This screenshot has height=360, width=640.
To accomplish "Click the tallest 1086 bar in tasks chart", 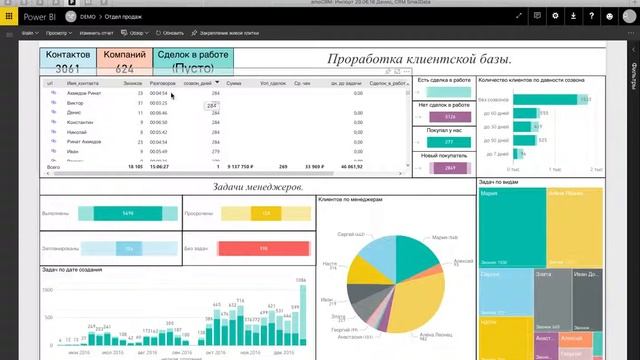I will 303,315.
